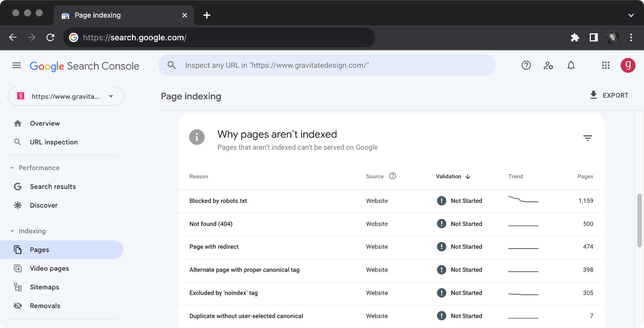Open the notifications bell

pos(571,65)
